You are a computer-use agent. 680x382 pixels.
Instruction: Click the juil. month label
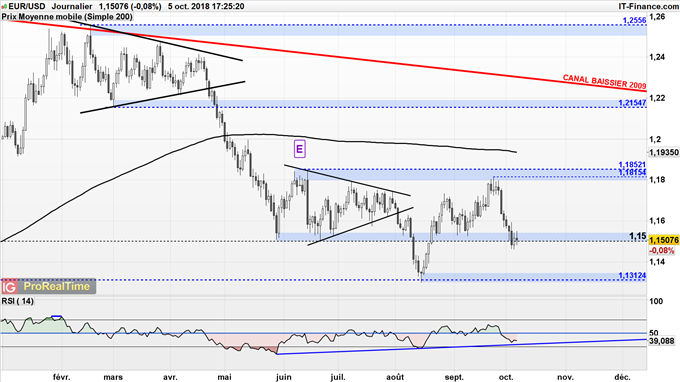[x=337, y=377]
